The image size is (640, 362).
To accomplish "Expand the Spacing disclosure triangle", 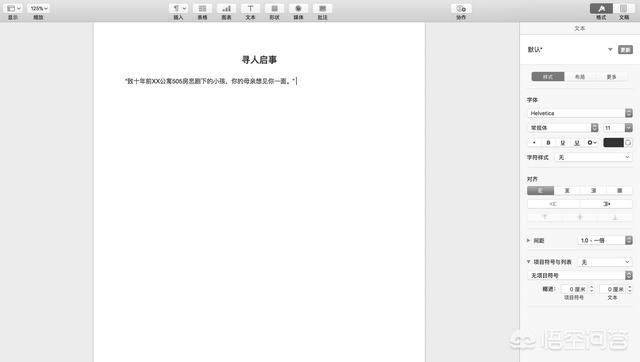I will [x=529, y=240].
